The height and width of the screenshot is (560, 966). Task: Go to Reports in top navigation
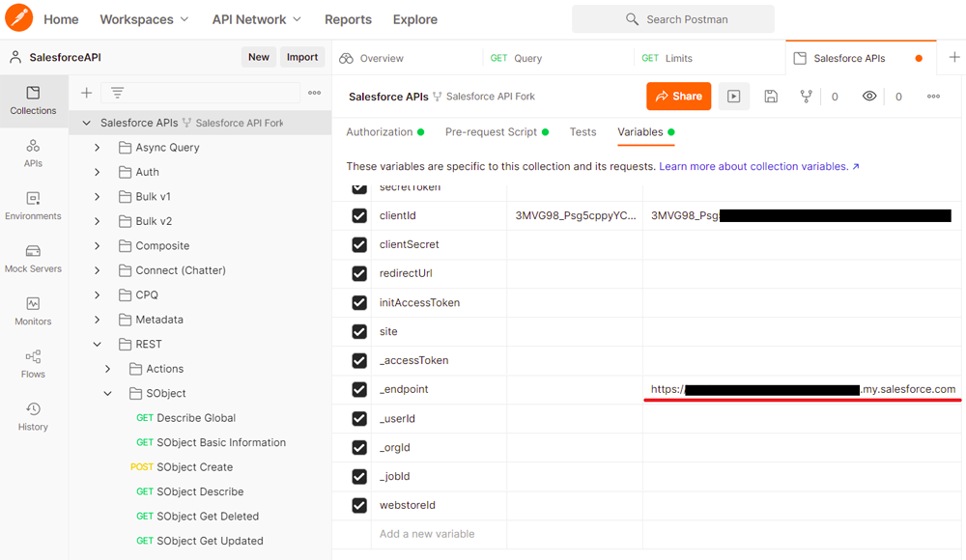[x=348, y=19]
